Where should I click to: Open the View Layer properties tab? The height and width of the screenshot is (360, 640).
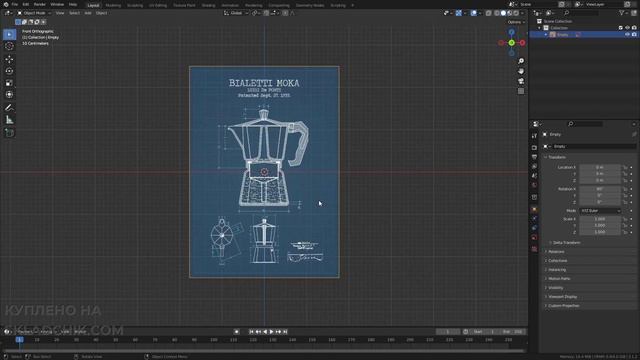[x=534, y=166]
